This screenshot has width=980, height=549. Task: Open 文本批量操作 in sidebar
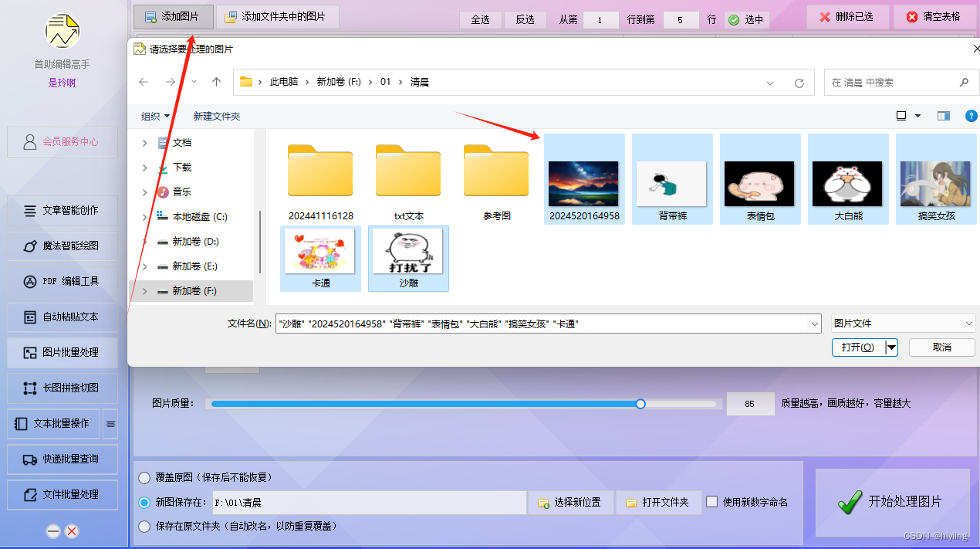pyautogui.click(x=53, y=423)
